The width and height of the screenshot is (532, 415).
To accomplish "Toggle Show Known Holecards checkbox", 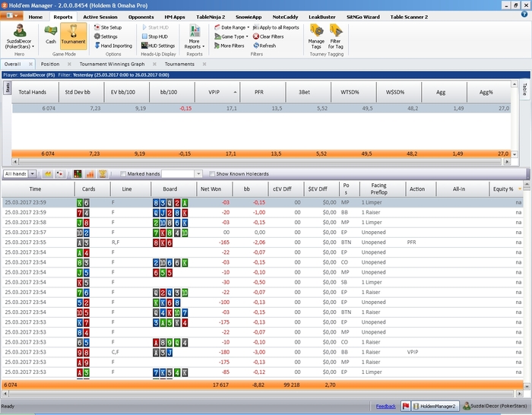I will point(212,174).
